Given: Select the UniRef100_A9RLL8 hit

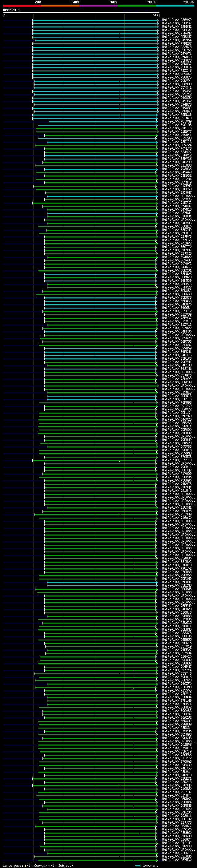Looking at the screenshot, I should click(x=177, y=115).
